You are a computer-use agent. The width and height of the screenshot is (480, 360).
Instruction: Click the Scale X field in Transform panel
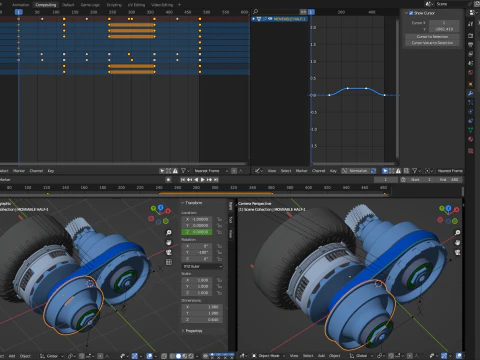coord(197,280)
